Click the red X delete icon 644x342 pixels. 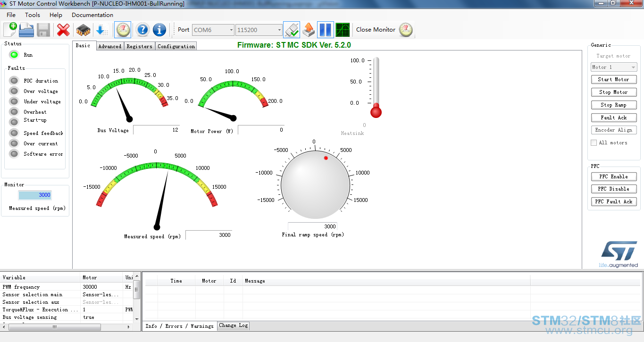[x=63, y=30]
